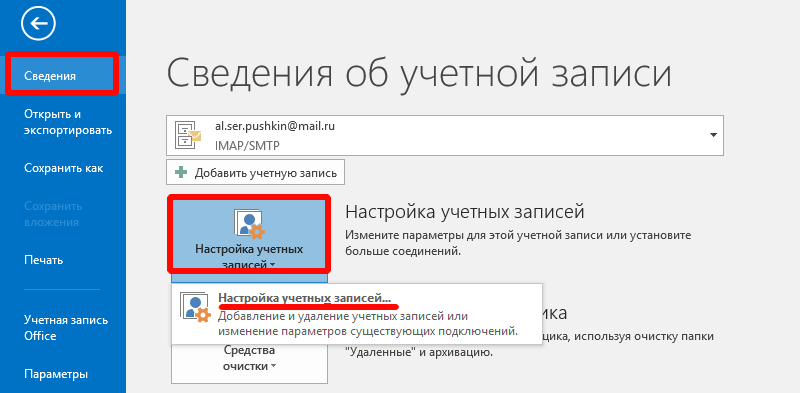Click the al.ser.pushkin@mail.ru account field

pos(444,135)
